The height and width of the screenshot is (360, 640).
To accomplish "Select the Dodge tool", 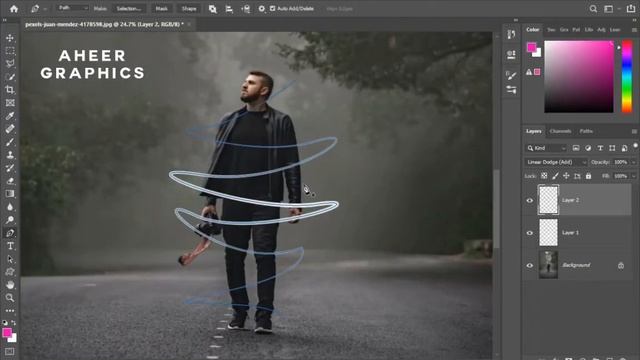I will pos(10,220).
